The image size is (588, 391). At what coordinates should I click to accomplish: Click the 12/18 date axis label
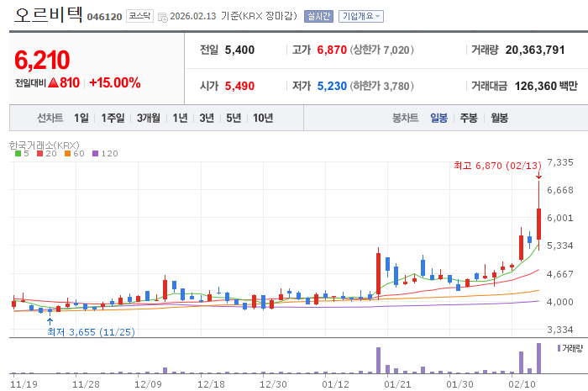pos(211,384)
